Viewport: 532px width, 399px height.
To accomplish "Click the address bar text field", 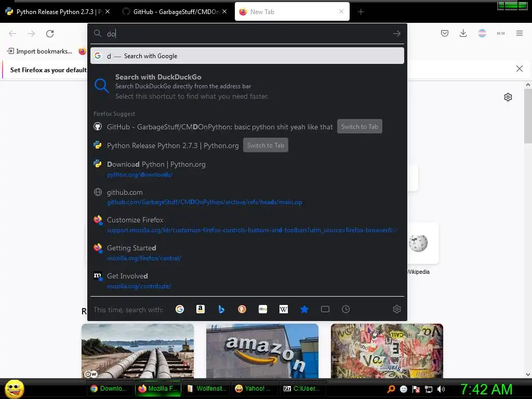I will [x=247, y=34].
